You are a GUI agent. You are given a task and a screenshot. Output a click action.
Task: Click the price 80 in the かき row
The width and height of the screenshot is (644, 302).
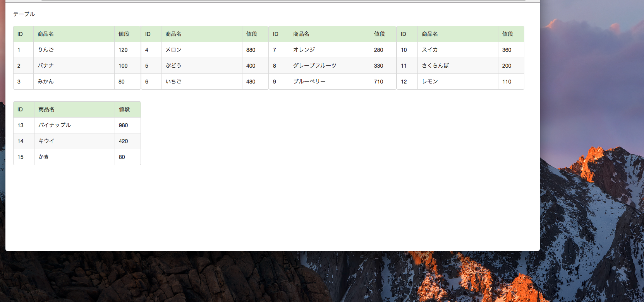click(128, 157)
